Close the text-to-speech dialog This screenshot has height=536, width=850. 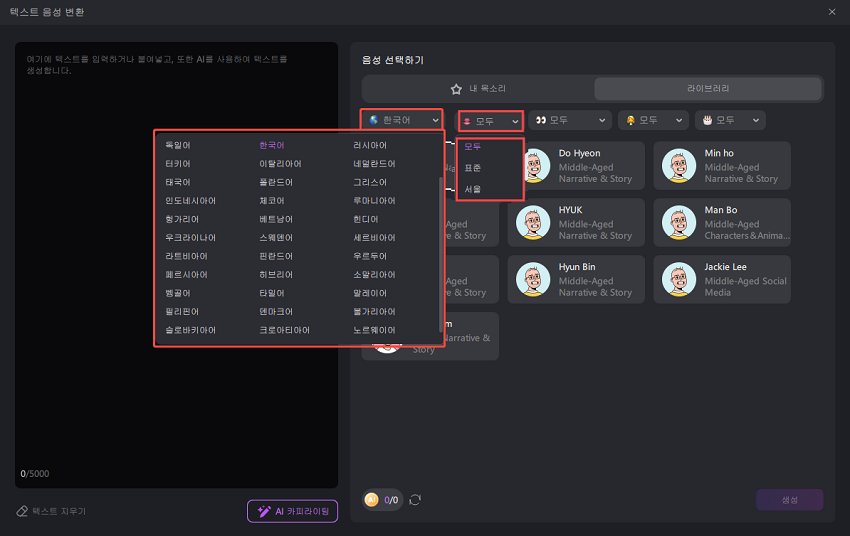click(x=832, y=11)
